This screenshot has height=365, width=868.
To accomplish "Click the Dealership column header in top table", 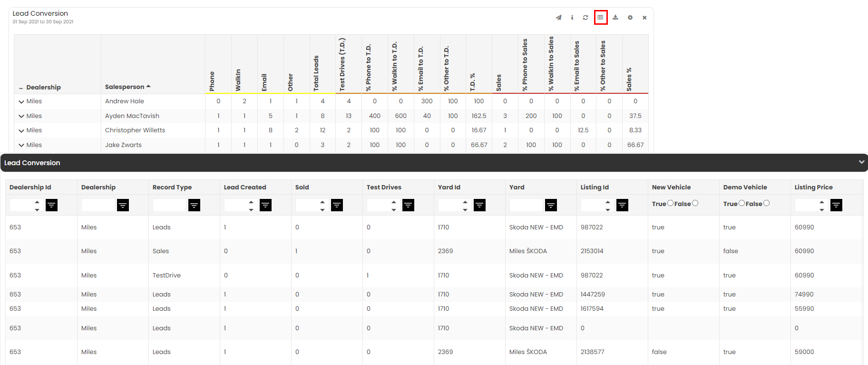I will [43, 87].
